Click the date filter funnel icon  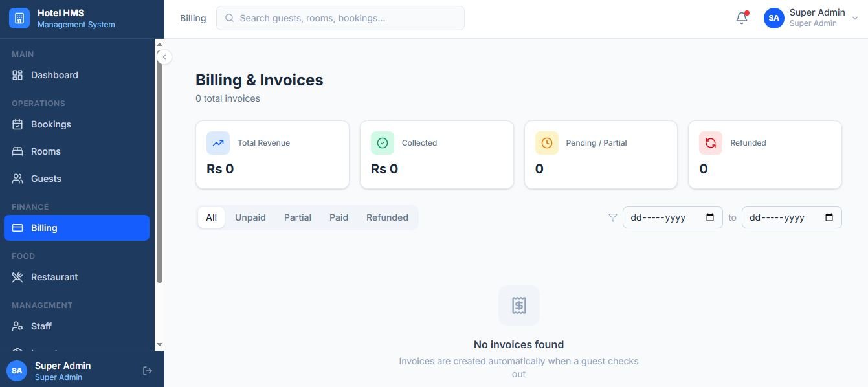(x=612, y=217)
